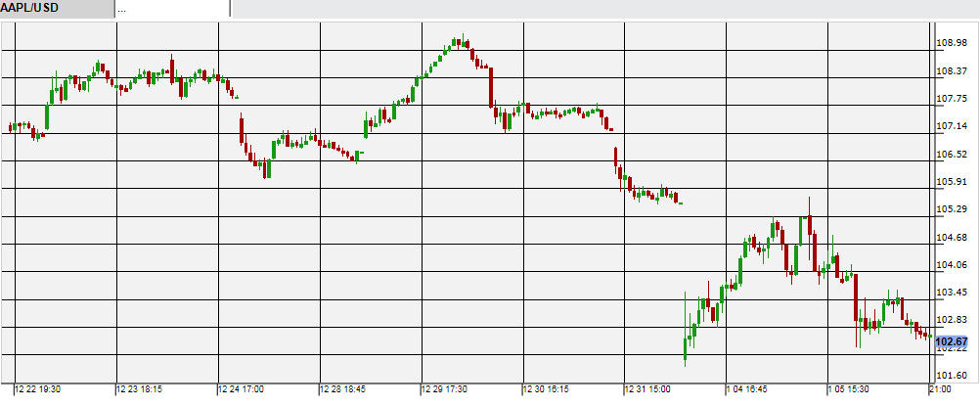Select the 12 24 17:00 time marker
This screenshot has height=407, width=980.
pyautogui.click(x=243, y=389)
